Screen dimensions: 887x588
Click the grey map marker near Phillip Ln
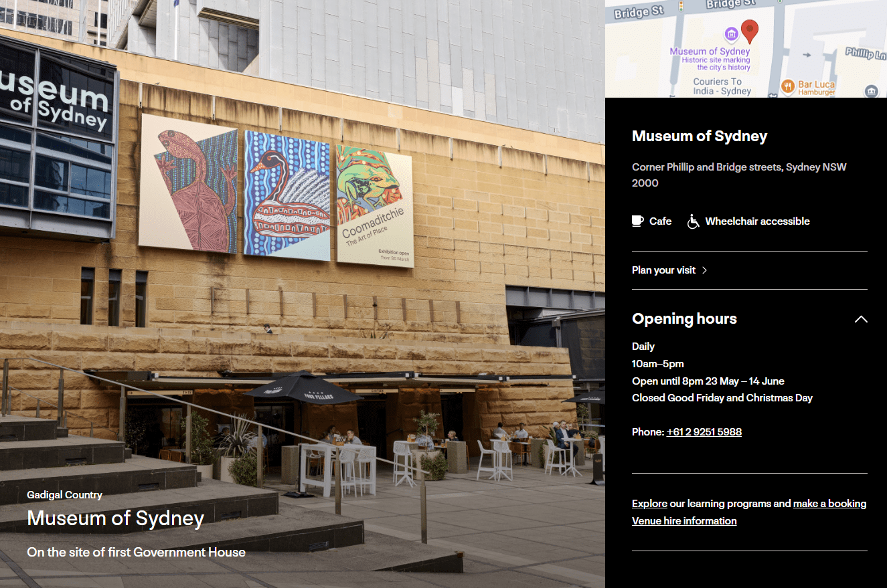(871, 90)
